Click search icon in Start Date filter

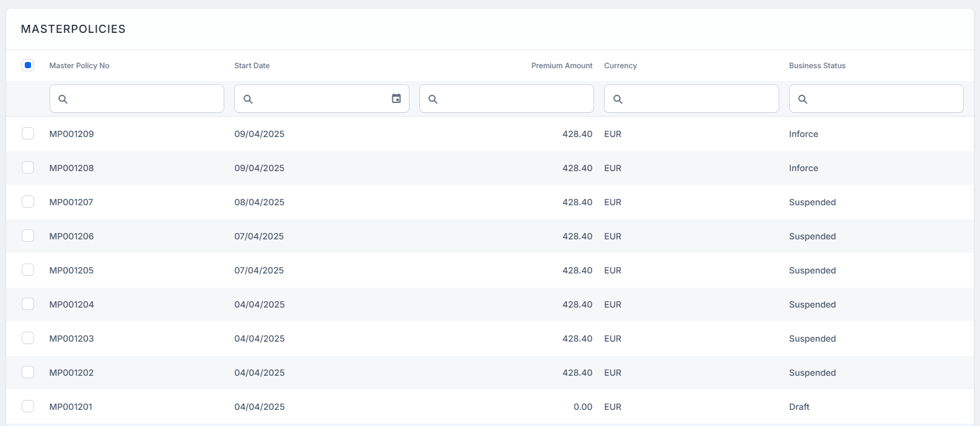coord(248,99)
